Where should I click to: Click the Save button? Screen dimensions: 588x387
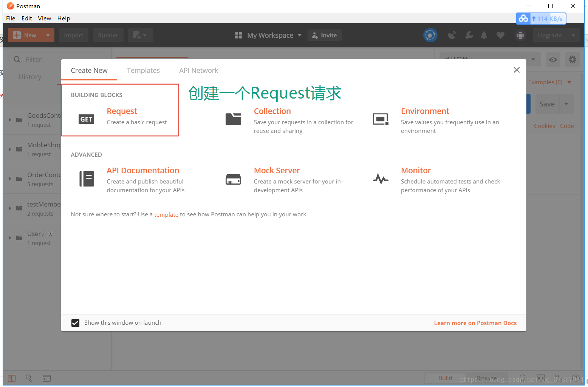[x=547, y=104]
